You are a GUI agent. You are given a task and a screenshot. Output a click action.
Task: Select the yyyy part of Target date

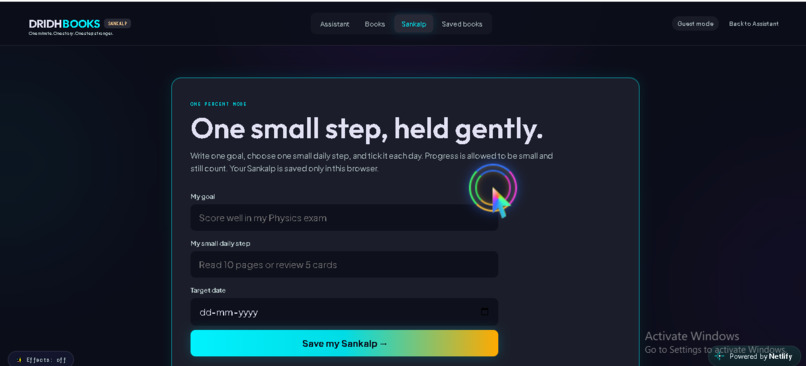(x=248, y=313)
